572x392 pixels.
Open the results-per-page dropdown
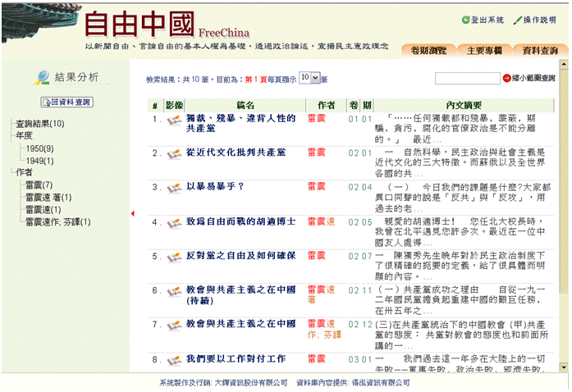point(309,77)
